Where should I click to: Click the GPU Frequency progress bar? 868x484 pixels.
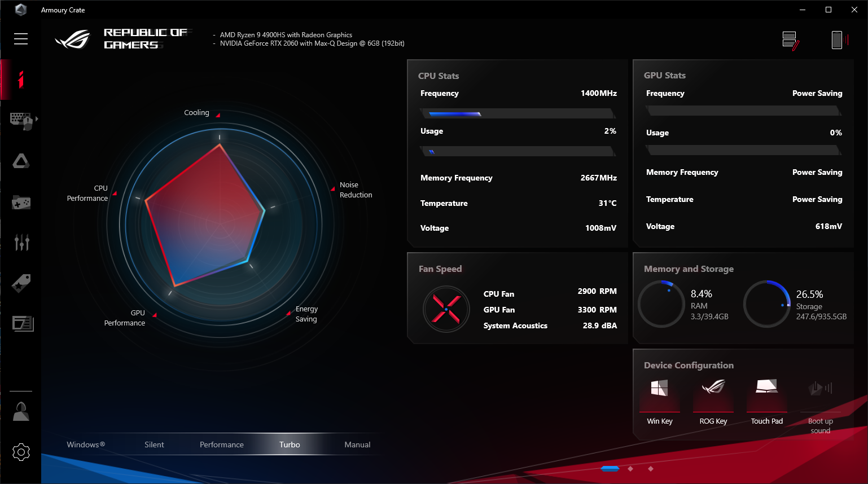click(744, 111)
